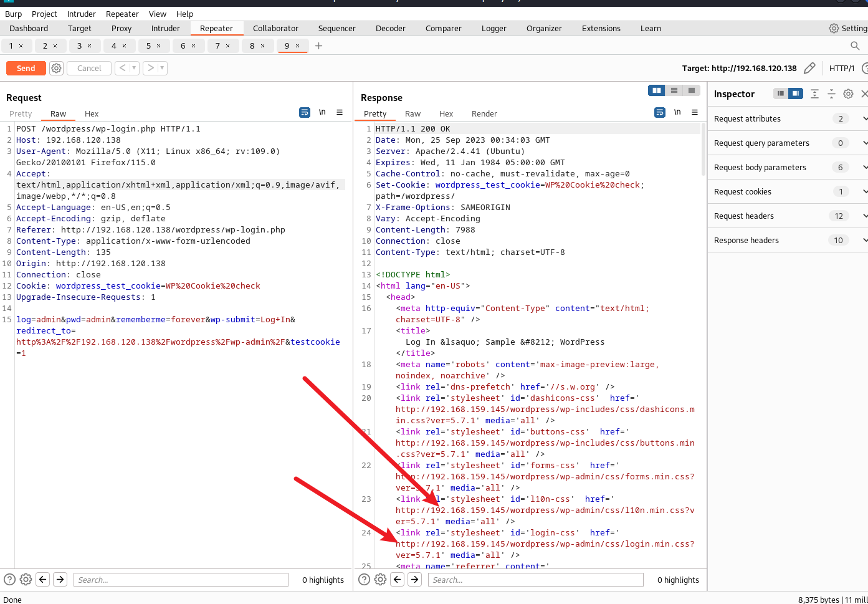Screen dimensions: 868x604
Task: Open back history dropdown arrow
Action: click(x=134, y=68)
